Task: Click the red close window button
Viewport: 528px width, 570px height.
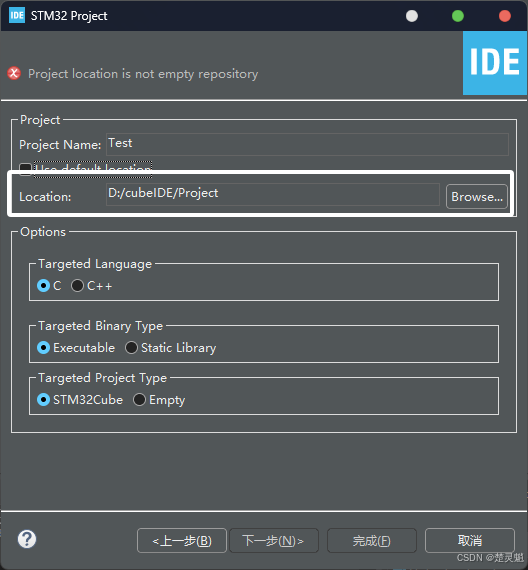Action: 505,16
